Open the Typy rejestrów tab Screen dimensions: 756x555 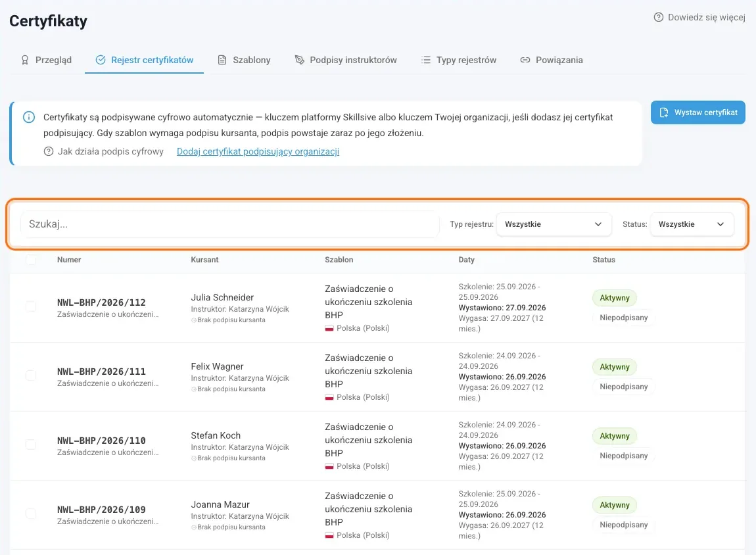click(x=458, y=60)
